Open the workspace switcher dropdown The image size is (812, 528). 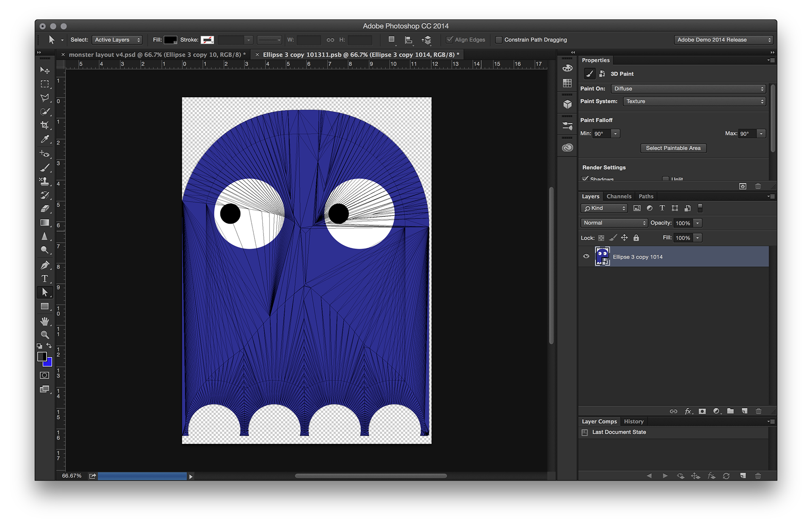pos(724,40)
